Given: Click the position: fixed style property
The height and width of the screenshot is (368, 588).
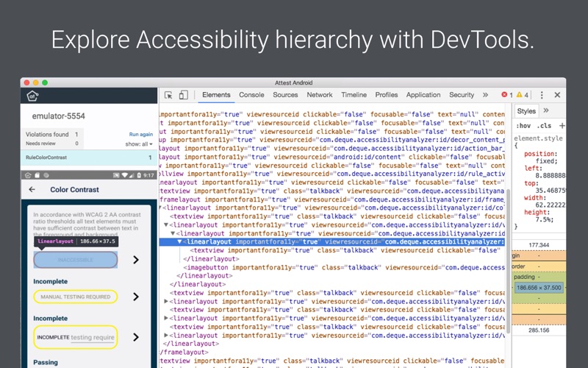Looking at the screenshot, I should pos(541,158).
